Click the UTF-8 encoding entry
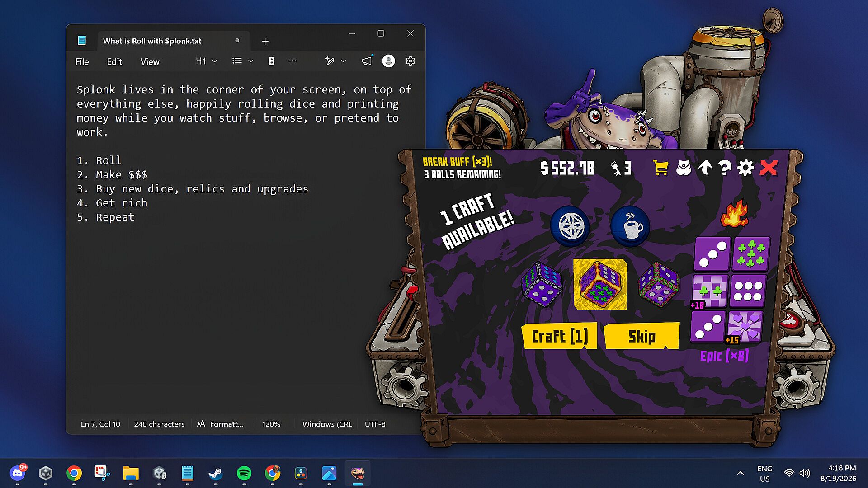The height and width of the screenshot is (488, 868). click(x=375, y=424)
